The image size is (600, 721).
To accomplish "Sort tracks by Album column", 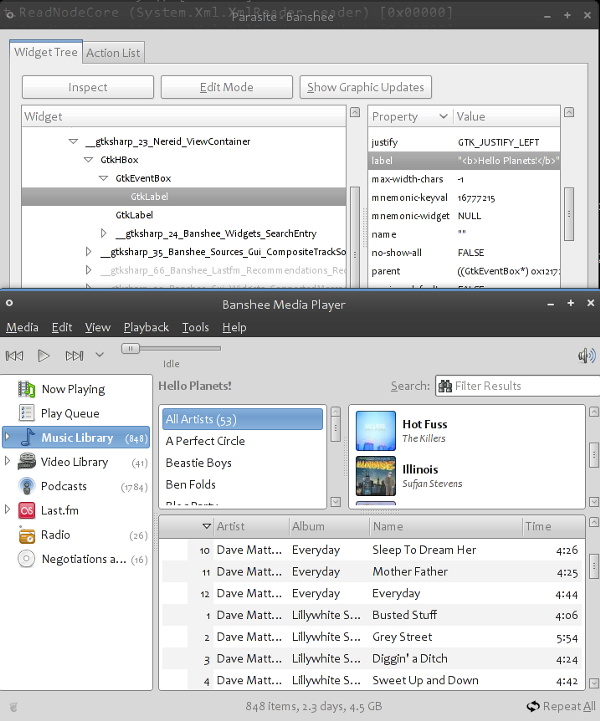I will [x=329, y=526].
